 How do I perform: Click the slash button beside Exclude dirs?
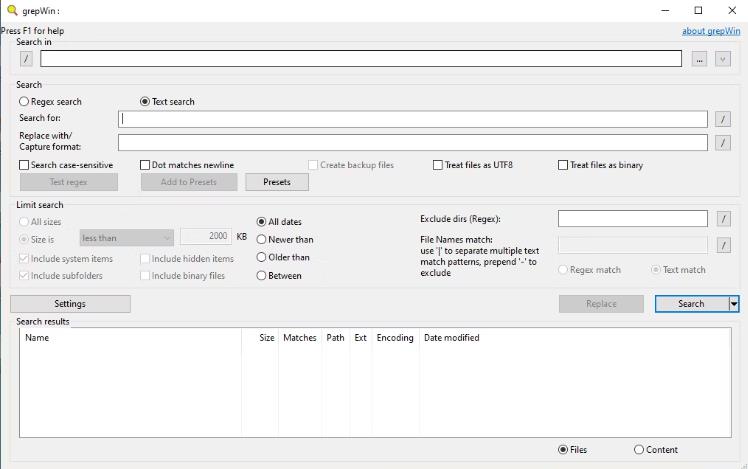(x=723, y=219)
